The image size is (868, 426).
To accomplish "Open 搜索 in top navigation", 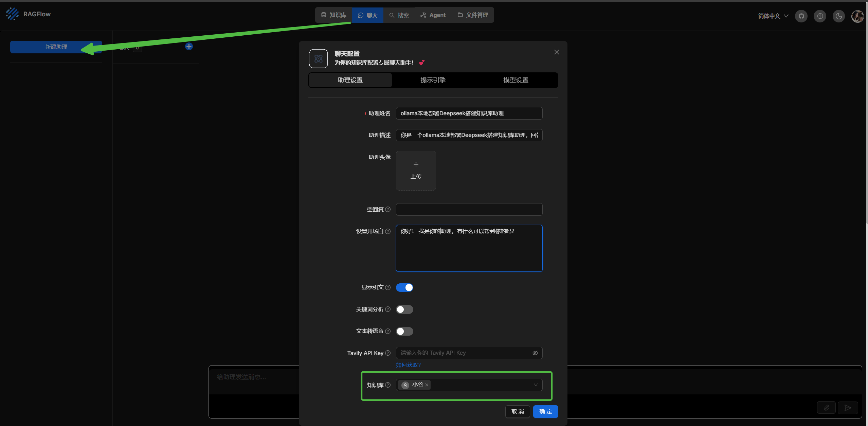I will [x=399, y=15].
